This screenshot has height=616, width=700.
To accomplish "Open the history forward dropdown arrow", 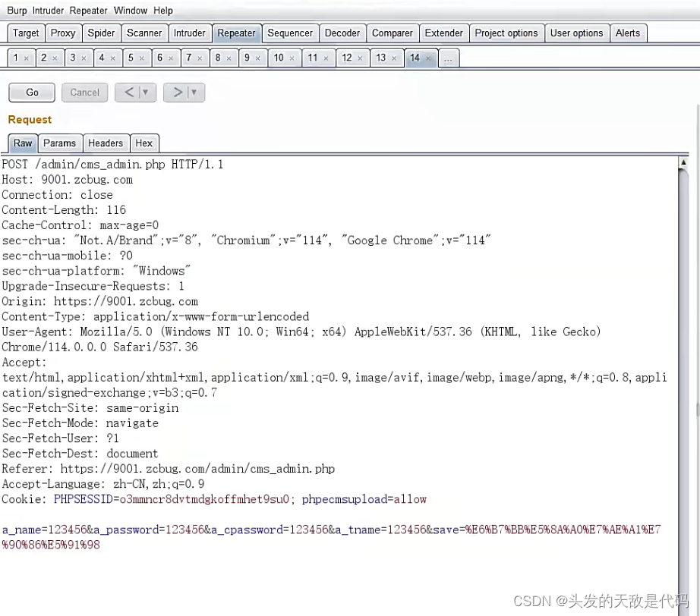I will [194, 93].
